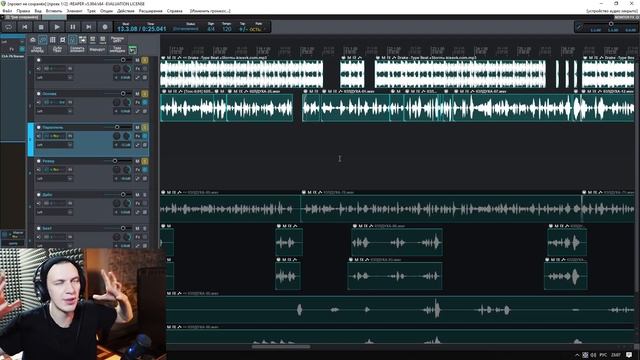This screenshot has width=640, height=360.
Task: Open the dropdown atop the master panel
Action: point(13,42)
